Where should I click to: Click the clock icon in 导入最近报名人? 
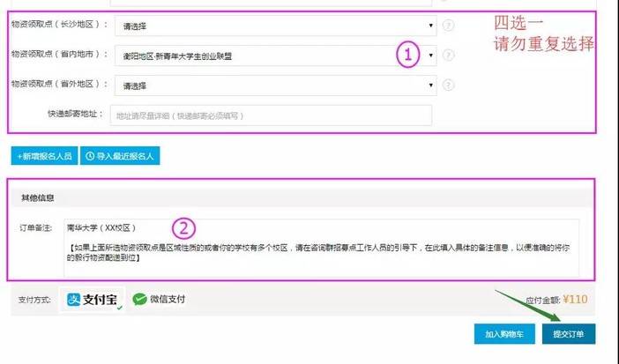(90, 156)
